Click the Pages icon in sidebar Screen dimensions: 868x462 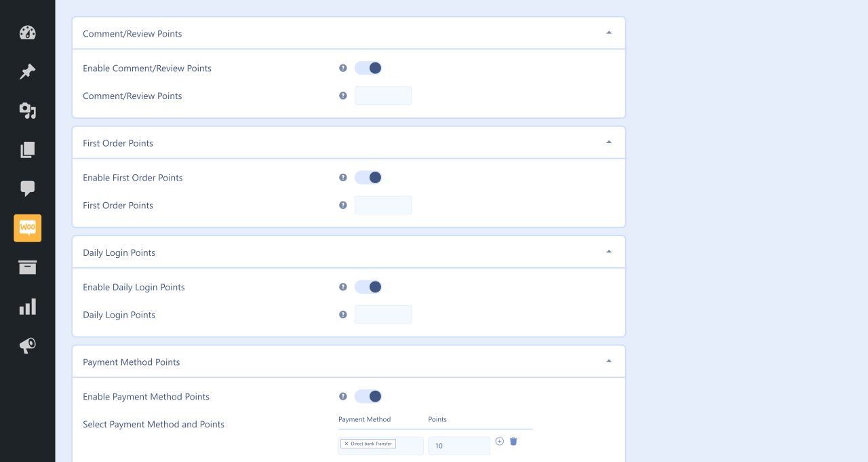[x=27, y=149]
